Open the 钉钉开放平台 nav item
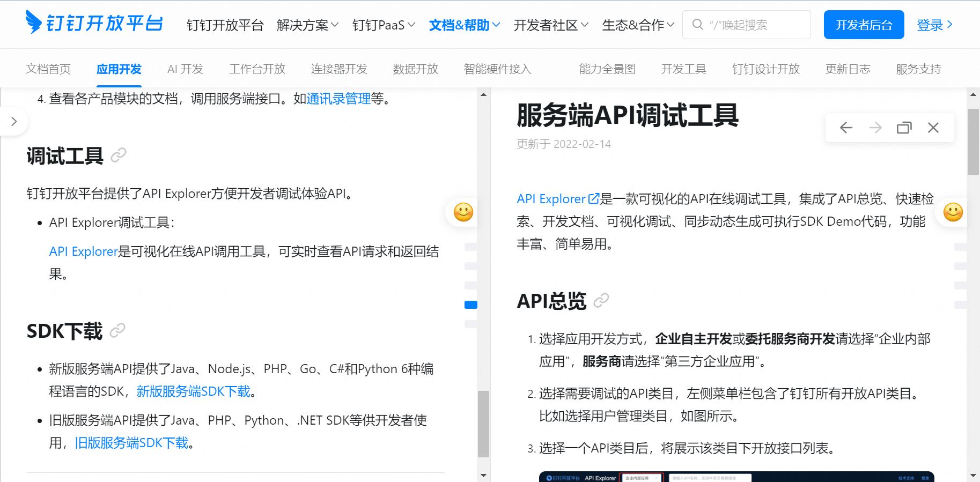Viewport: 980px width, 482px height. pos(225,25)
